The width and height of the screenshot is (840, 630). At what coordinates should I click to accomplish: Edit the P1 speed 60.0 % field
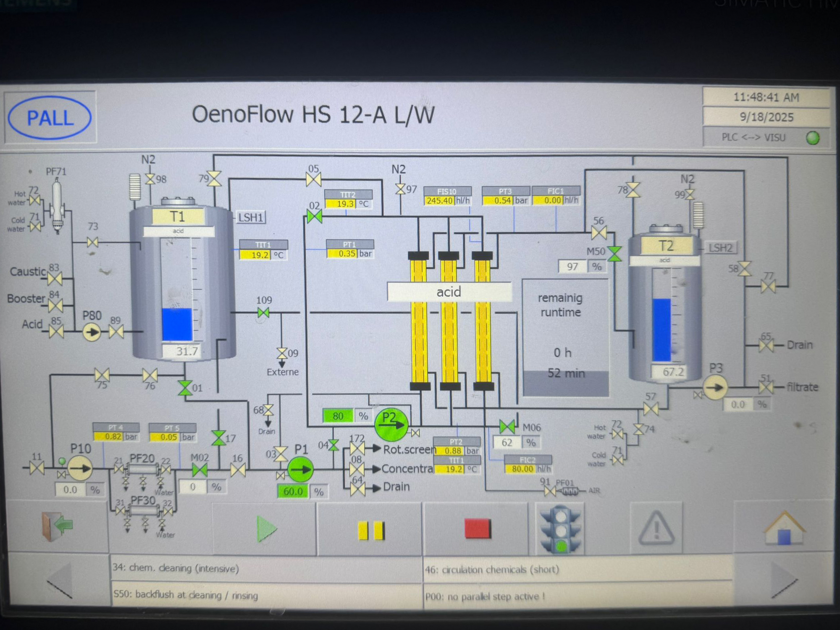[293, 491]
